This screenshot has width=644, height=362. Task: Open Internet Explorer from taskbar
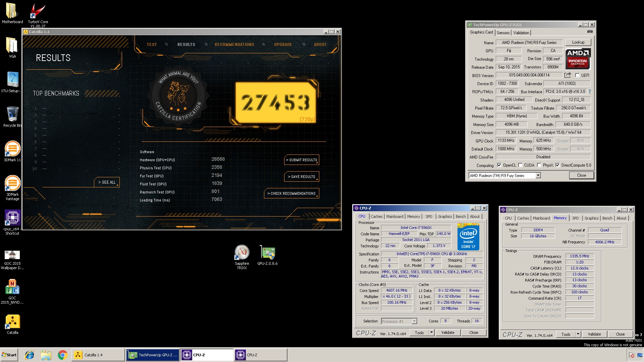(x=30, y=355)
